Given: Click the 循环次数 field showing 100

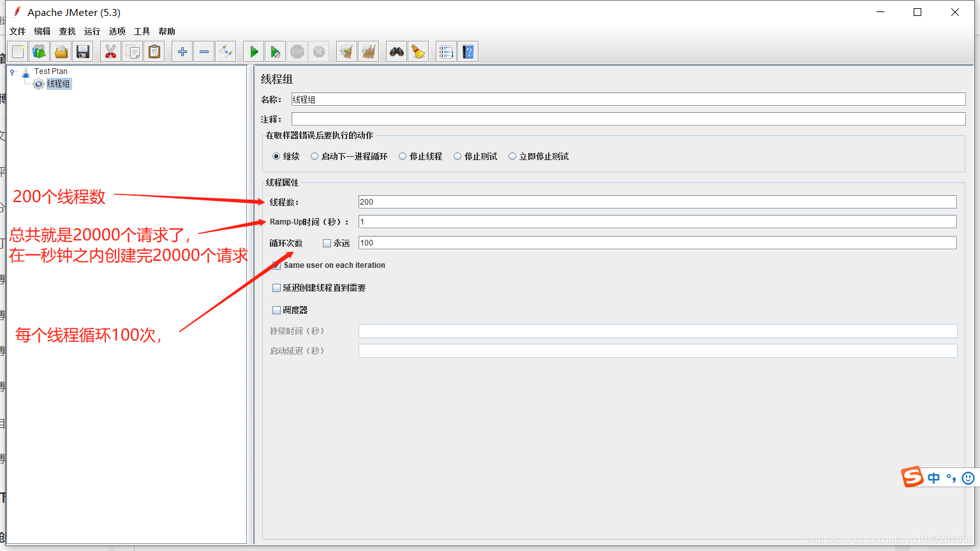Looking at the screenshot, I should pos(658,243).
